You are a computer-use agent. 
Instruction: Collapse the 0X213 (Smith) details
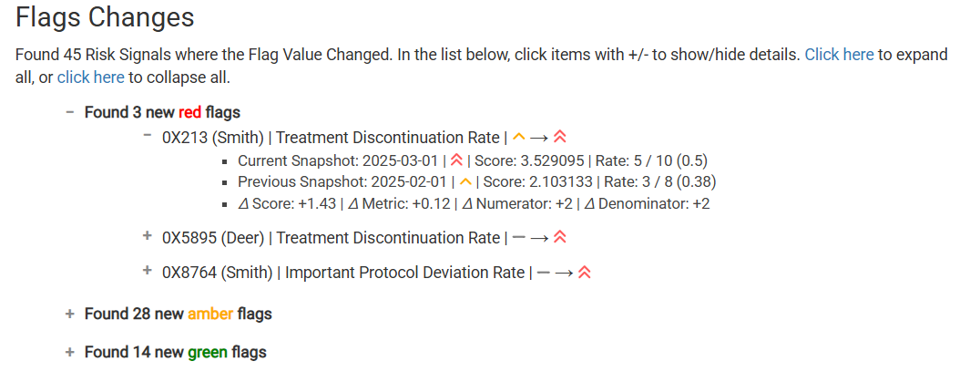(x=148, y=134)
